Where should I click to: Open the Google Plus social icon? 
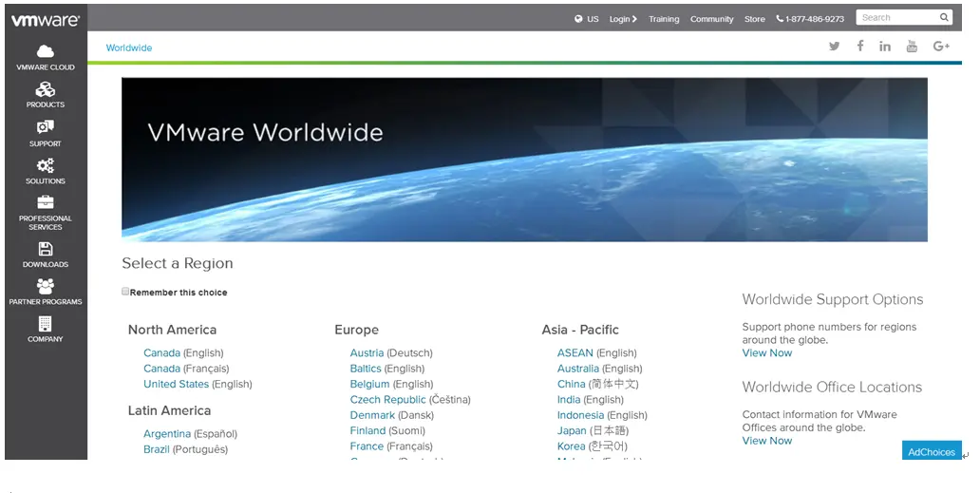pos(941,47)
